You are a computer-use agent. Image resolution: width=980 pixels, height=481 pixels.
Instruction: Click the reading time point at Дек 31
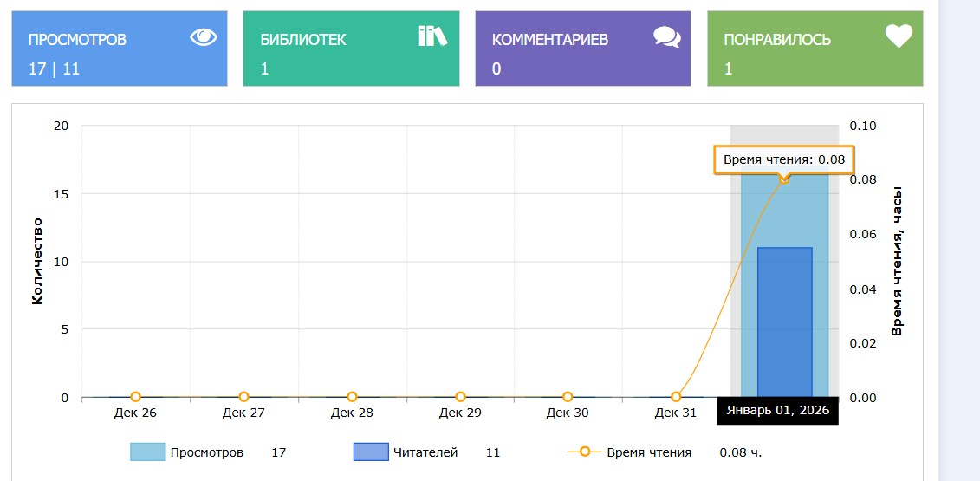point(676,397)
